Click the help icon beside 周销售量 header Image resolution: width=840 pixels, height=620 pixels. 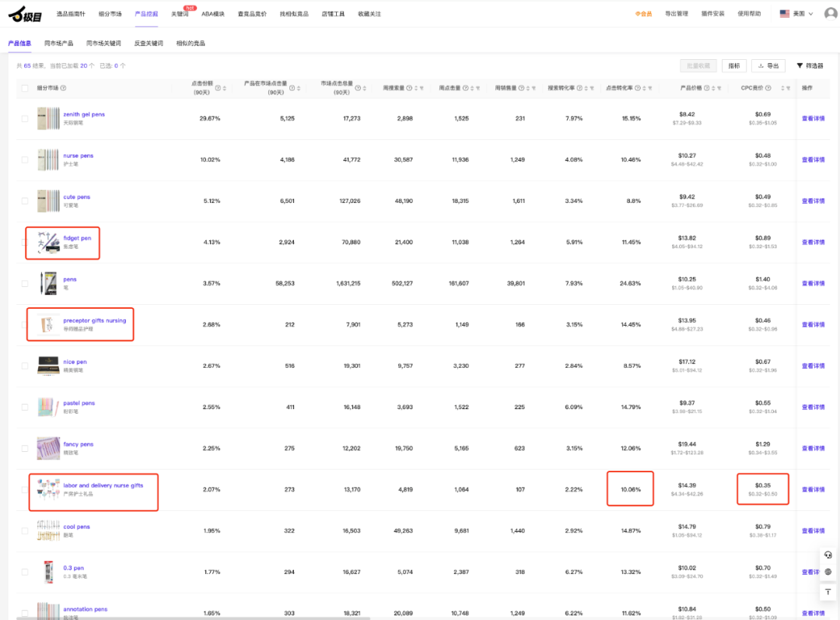click(521, 88)
